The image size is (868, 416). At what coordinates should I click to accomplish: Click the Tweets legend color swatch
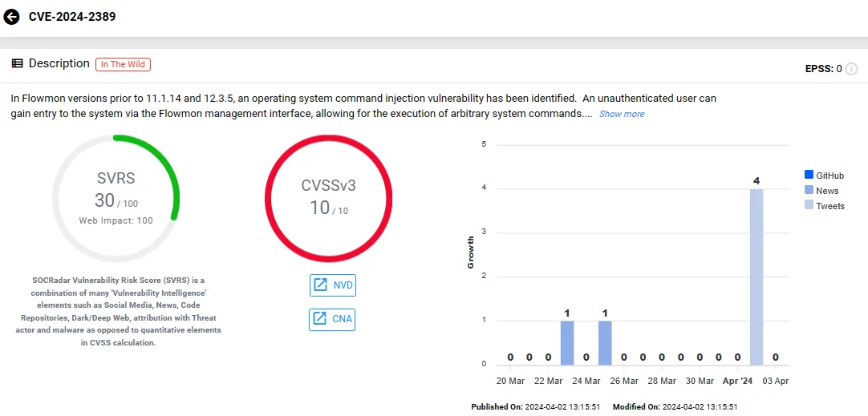pos(809,205)
